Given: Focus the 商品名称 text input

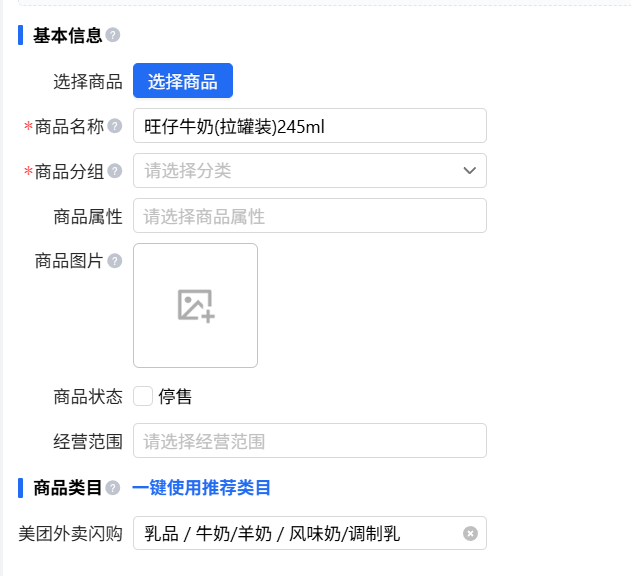Looking at the screenshot, I should pyautogui.click(x=310, y=126).
